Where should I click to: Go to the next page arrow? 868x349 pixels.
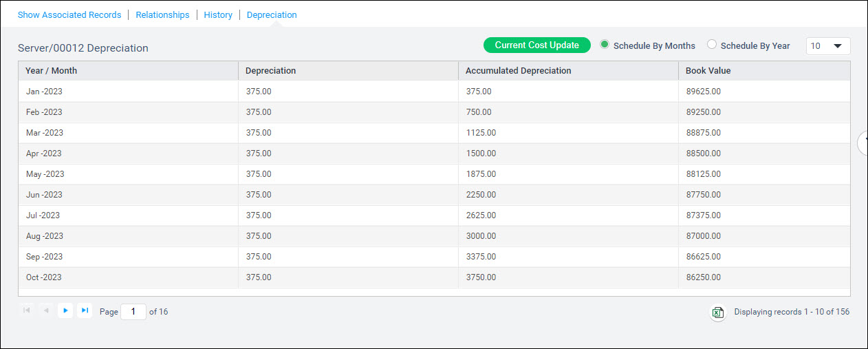(65, 311)
